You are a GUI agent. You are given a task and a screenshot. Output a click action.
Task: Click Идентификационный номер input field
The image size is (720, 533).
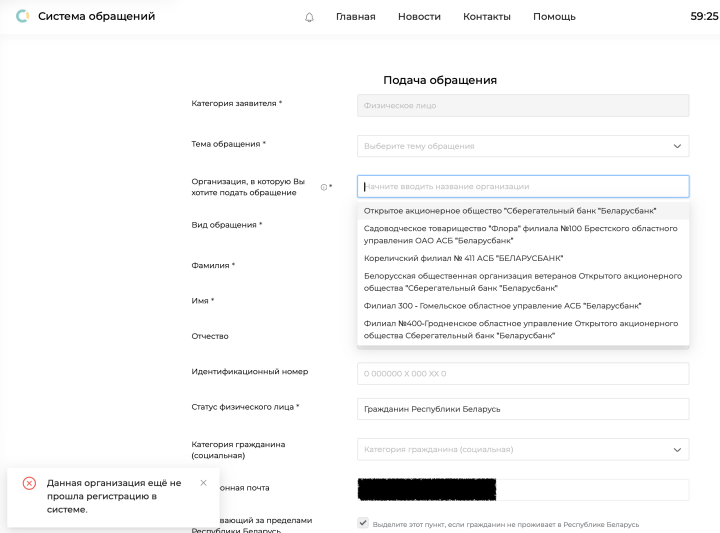click(523, 374)
